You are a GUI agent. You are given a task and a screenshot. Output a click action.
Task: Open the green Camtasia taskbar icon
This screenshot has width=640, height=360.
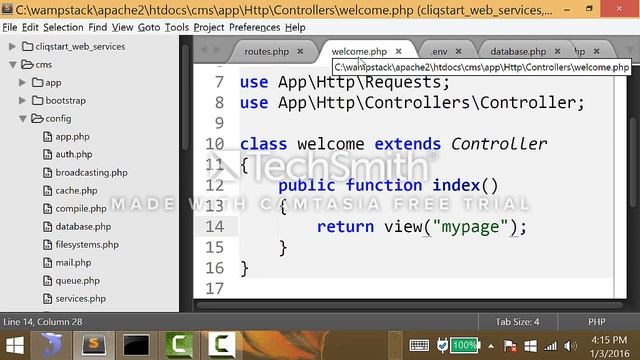pos(179,345)
